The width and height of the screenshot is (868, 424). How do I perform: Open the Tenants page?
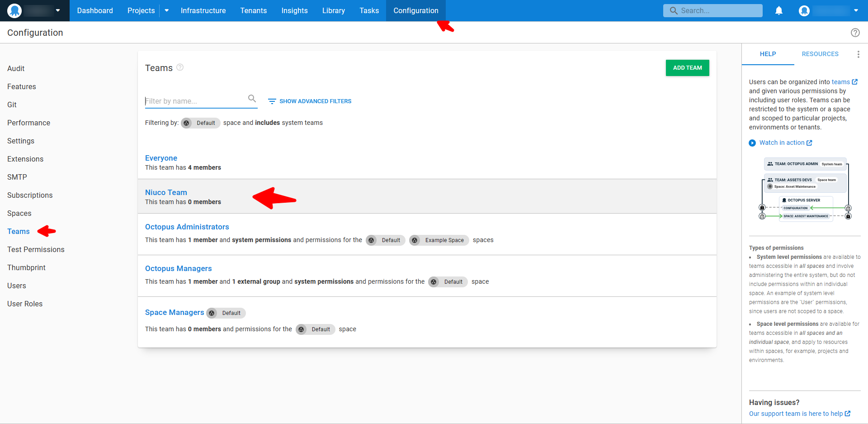(254, 10)
